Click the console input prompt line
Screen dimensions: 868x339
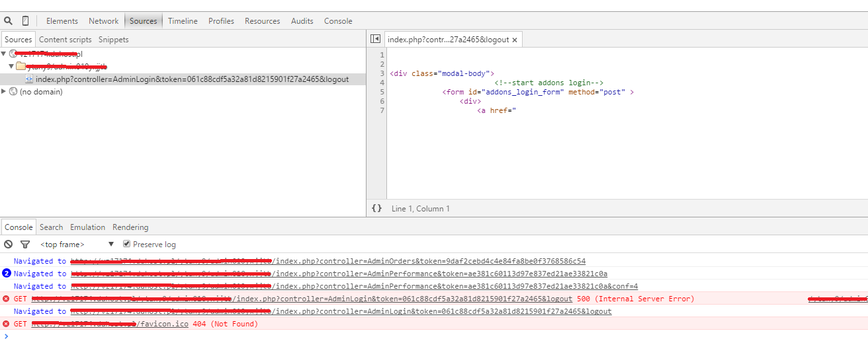pyautogui.click(x=434, y=336)
